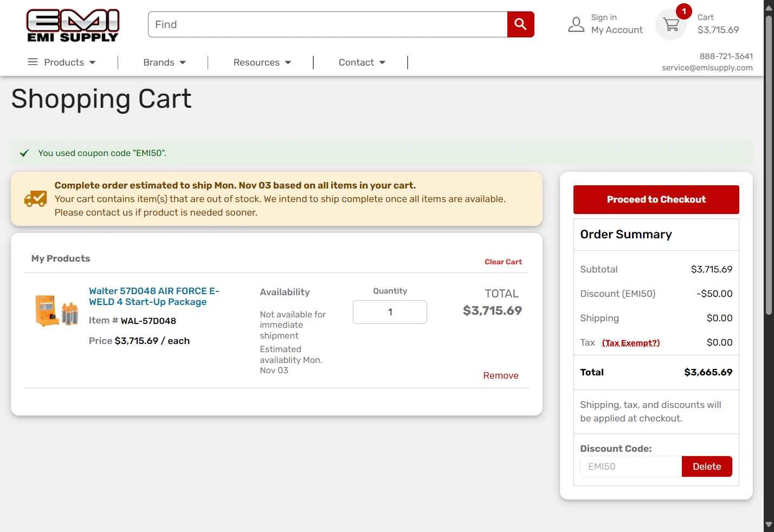Image resolution: width=774 pixels, height=532 pixels.
Task: Open the shopping cart icon
Action: [x=671, y=24]
